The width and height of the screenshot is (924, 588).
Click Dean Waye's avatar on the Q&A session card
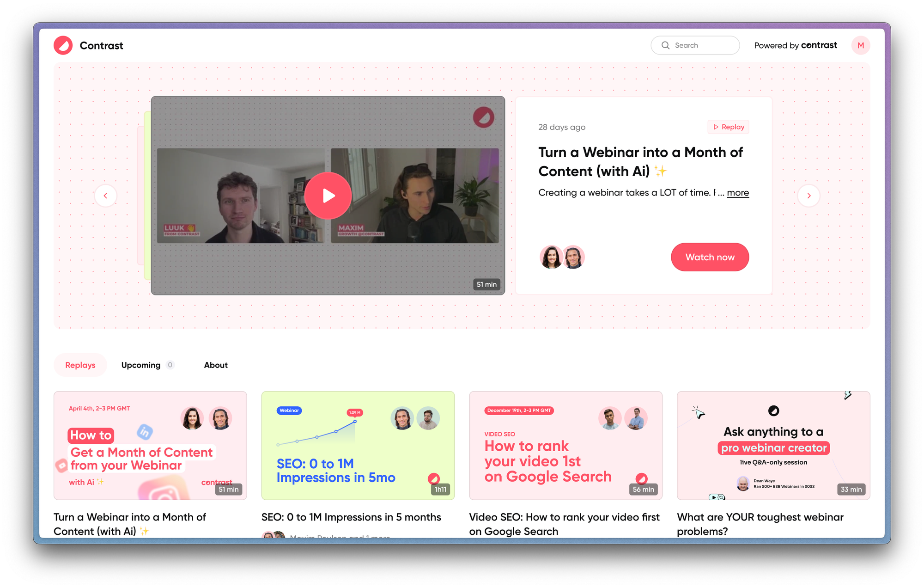(743, 483)
